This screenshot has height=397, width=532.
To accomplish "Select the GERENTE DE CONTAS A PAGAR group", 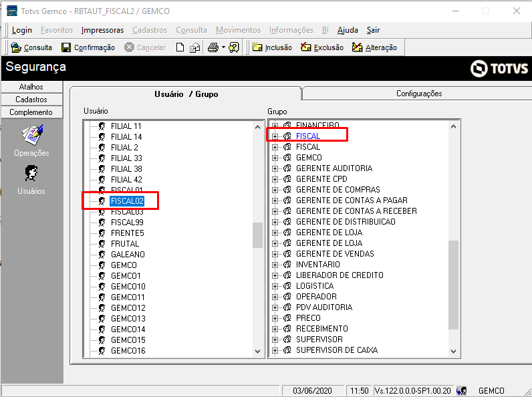I will coord(352,201).
